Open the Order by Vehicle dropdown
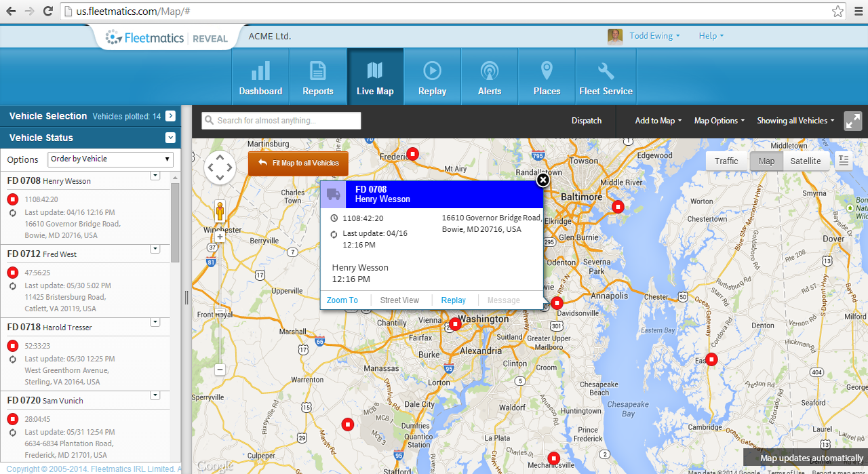 (x=111, y=159)
